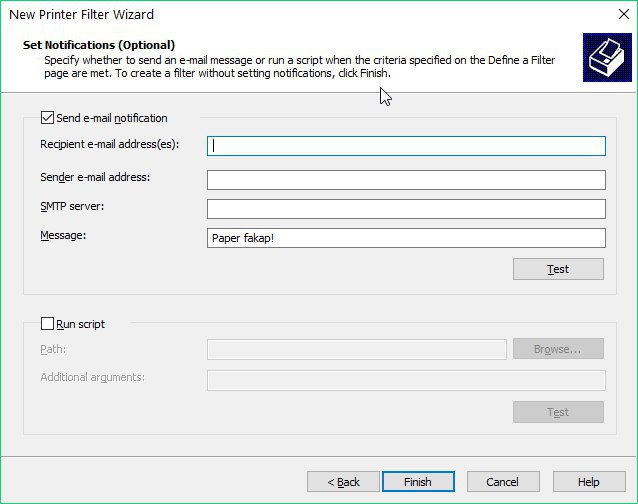Click into the SMTP server field
638x504 pixels.
click(406, 209)
